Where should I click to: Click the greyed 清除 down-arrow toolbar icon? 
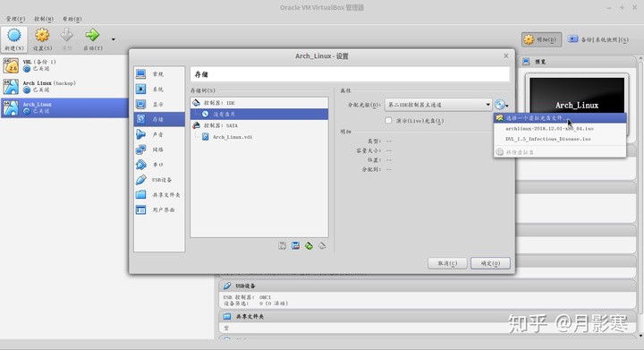click(66, 39)
